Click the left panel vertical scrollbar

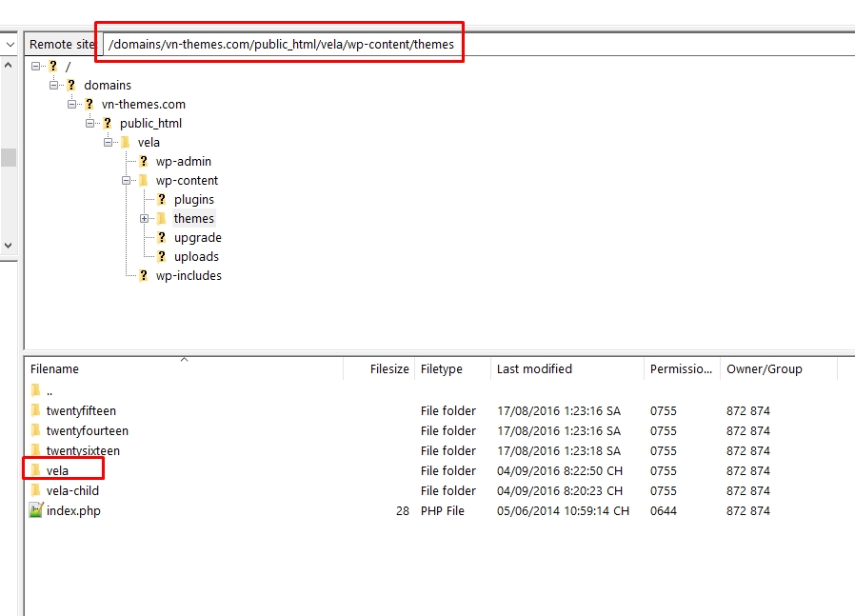[x=9, y=157]
